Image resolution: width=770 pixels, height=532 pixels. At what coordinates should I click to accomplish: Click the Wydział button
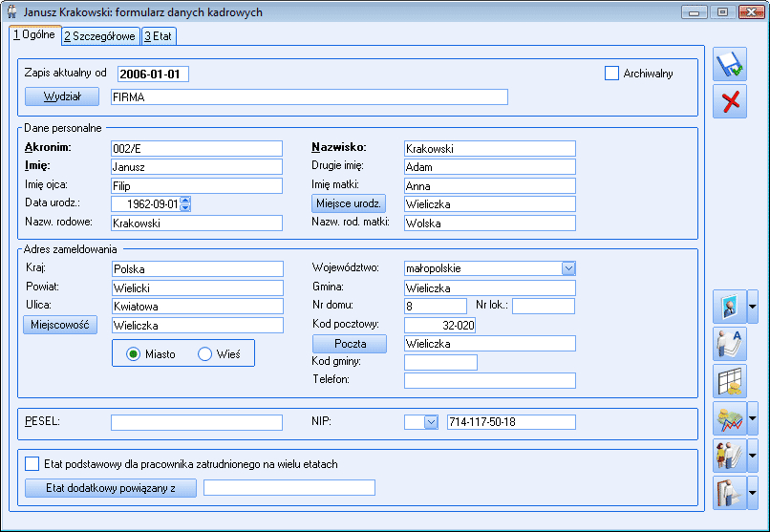tap(62, 96)
